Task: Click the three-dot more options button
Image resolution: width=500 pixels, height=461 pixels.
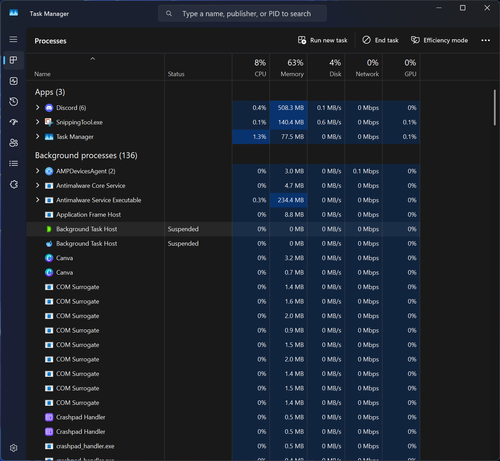Action: click(486, 40)
